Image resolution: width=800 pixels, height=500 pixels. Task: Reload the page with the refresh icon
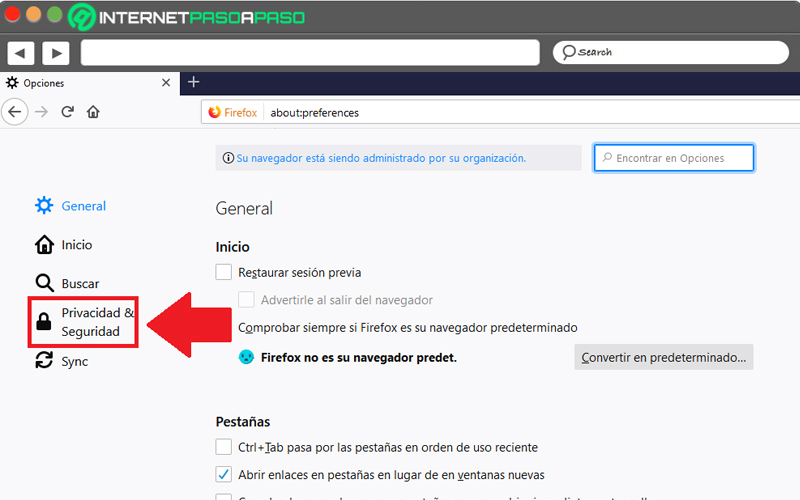(x=67, y=112)
